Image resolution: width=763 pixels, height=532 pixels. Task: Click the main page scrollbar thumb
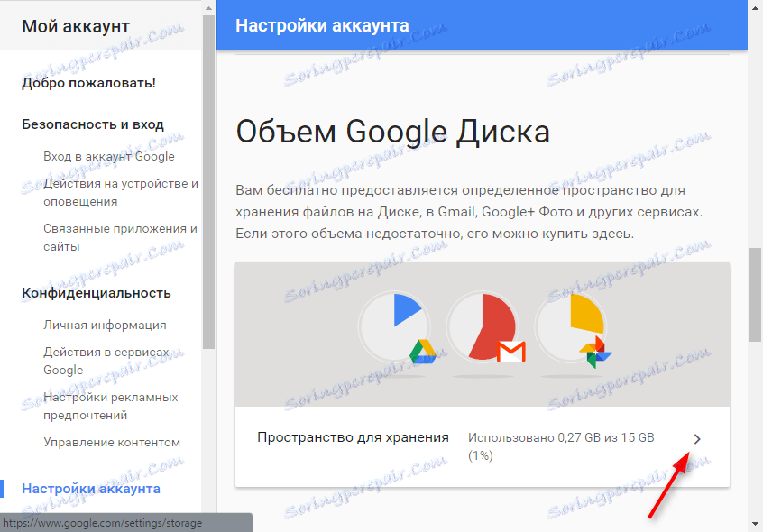[x=755, y=295]
